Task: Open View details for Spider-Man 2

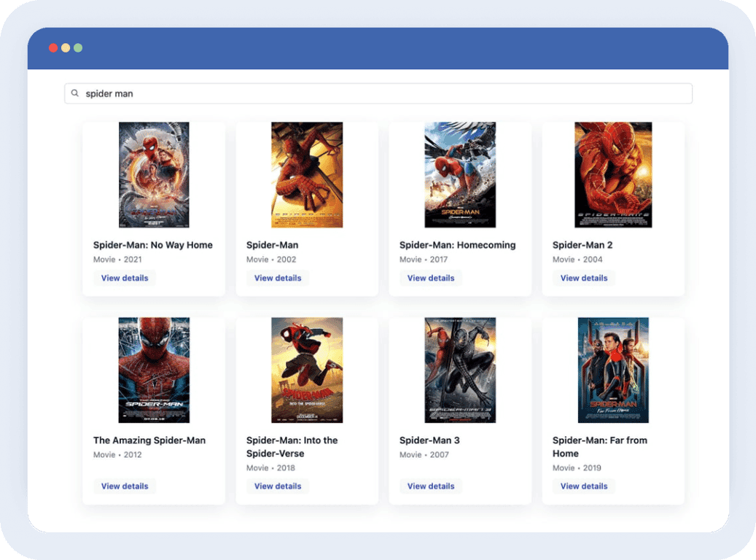Action: 584,278
